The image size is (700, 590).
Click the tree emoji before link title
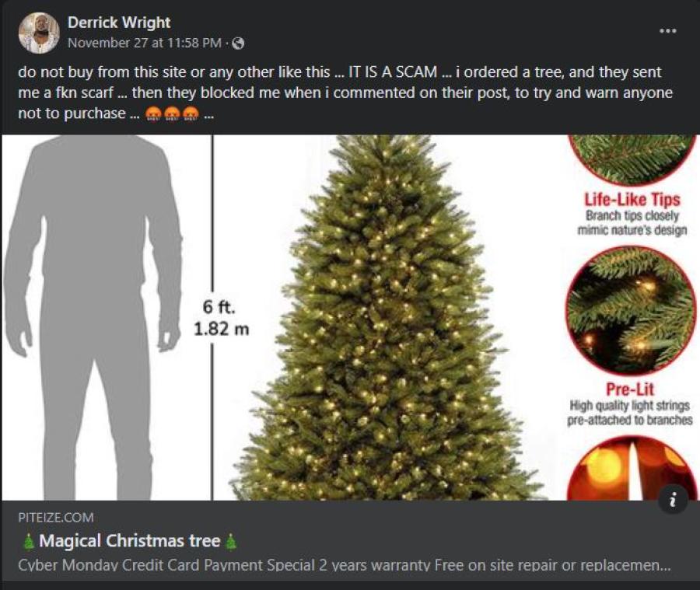point(29,541)
